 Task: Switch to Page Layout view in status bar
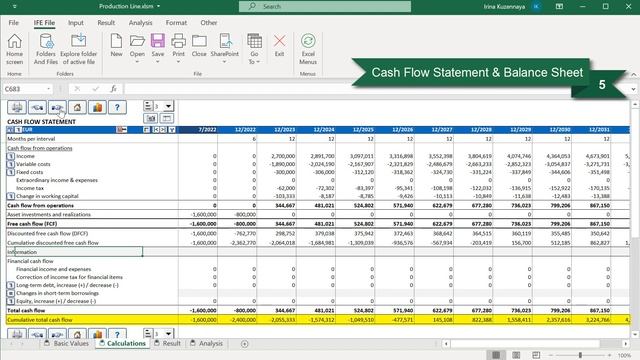(x=516, y=355)
